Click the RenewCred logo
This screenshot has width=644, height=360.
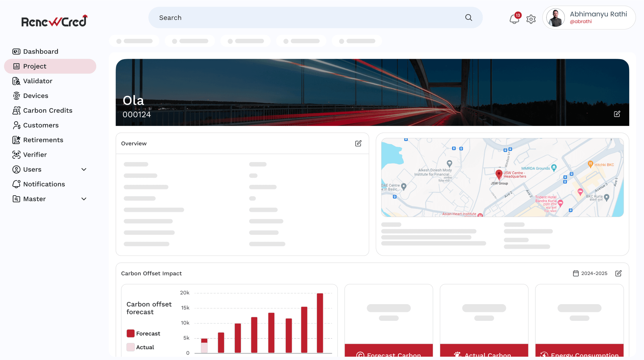click(x=54, y=21)
